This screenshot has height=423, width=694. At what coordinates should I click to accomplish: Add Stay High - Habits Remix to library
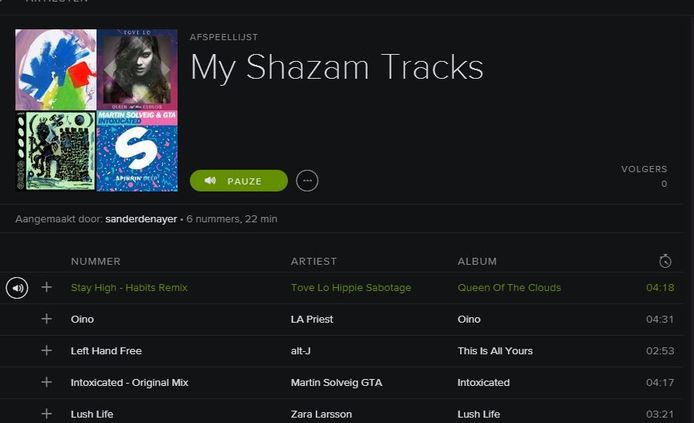tap(46, 288)
